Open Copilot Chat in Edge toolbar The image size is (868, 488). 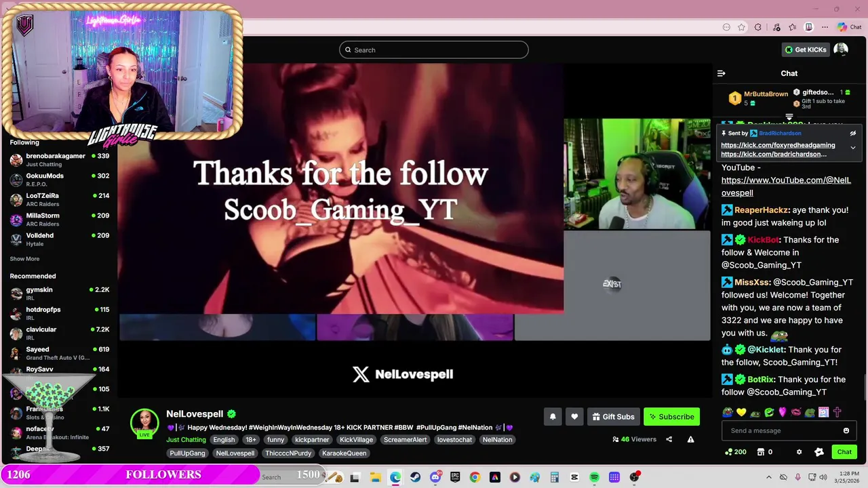click(x=849, y=27)
